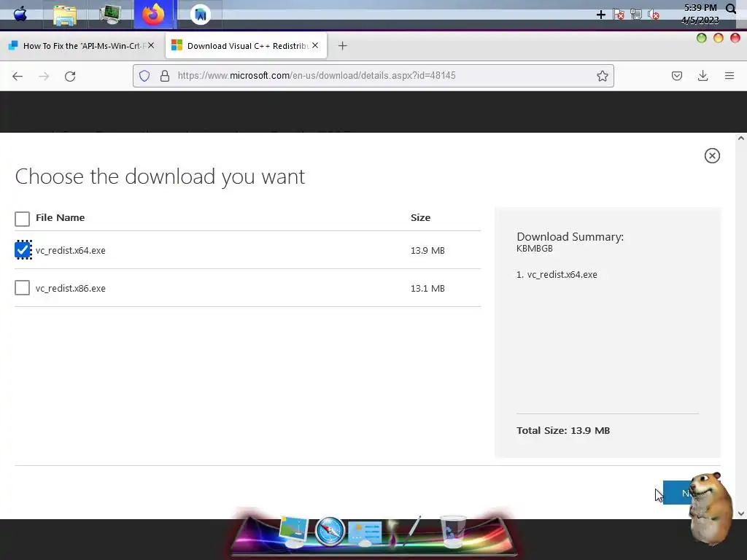Open the pen and feather dock icon
Image resolution: width=747 pixels, height=560 pixels.
404,531
